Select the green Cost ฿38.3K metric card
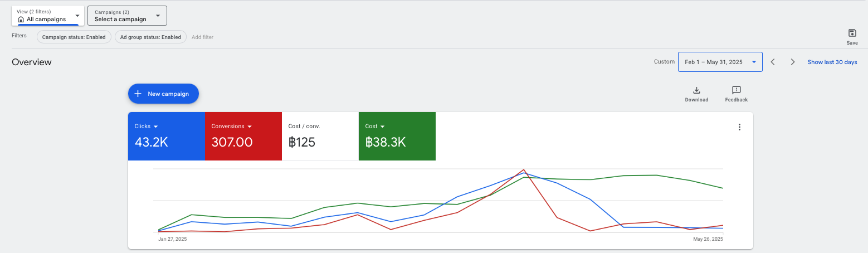Screen dimensions: 868x253 coord(397,136)
